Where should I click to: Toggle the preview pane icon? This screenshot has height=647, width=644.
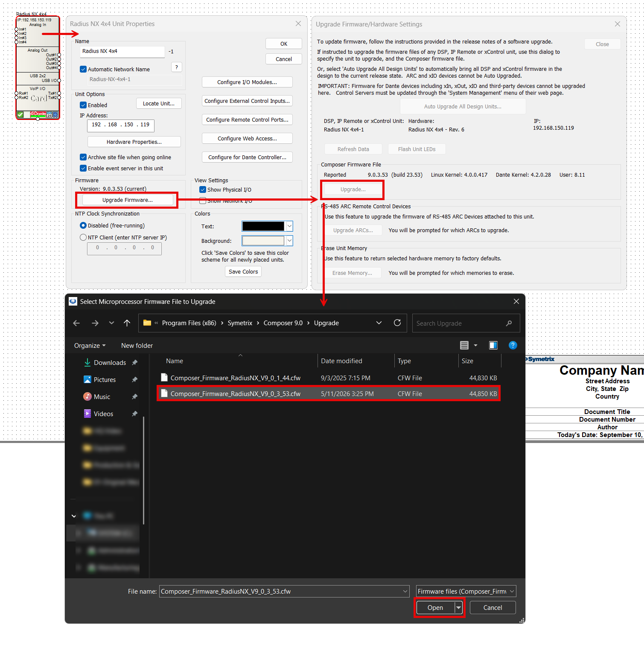tap(493, 345)
